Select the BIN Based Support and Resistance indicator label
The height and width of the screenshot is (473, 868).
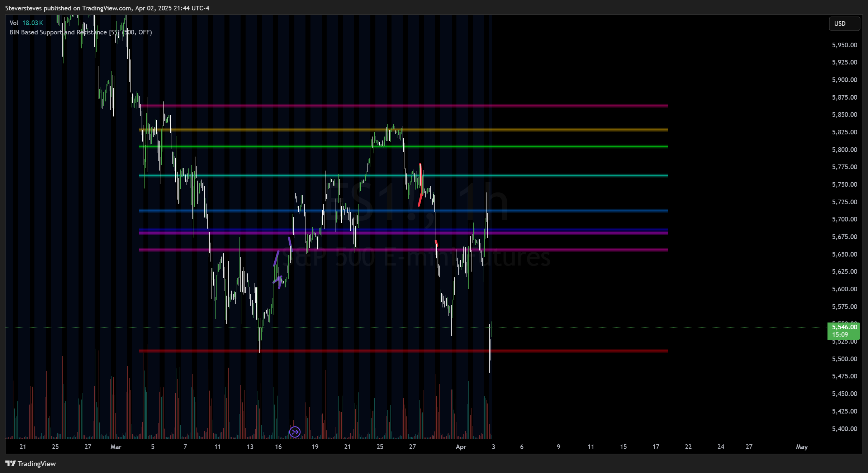pyautogui.click(x=81, y=32)
